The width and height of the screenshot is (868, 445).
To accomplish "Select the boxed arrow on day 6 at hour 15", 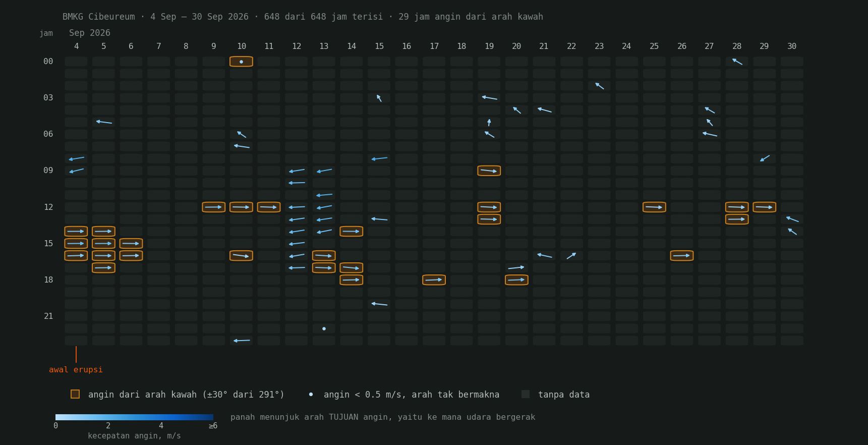I will (x=131, y=243).
